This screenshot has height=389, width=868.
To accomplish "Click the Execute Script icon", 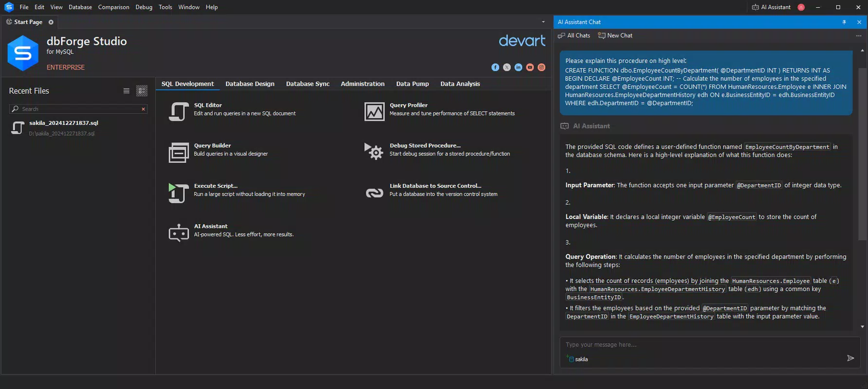I will (x=179, y=193).
